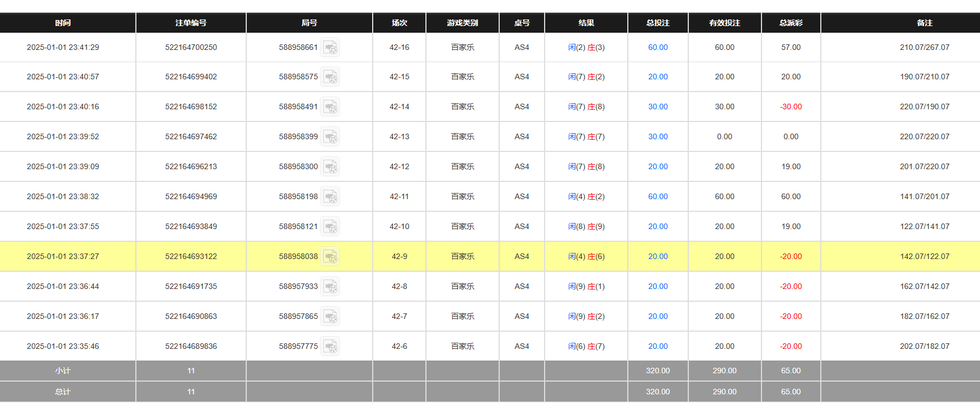Open the replay icon for round 588958491
Image resolution: width=980 pixels, height=411 pixels.
point(330,107)
